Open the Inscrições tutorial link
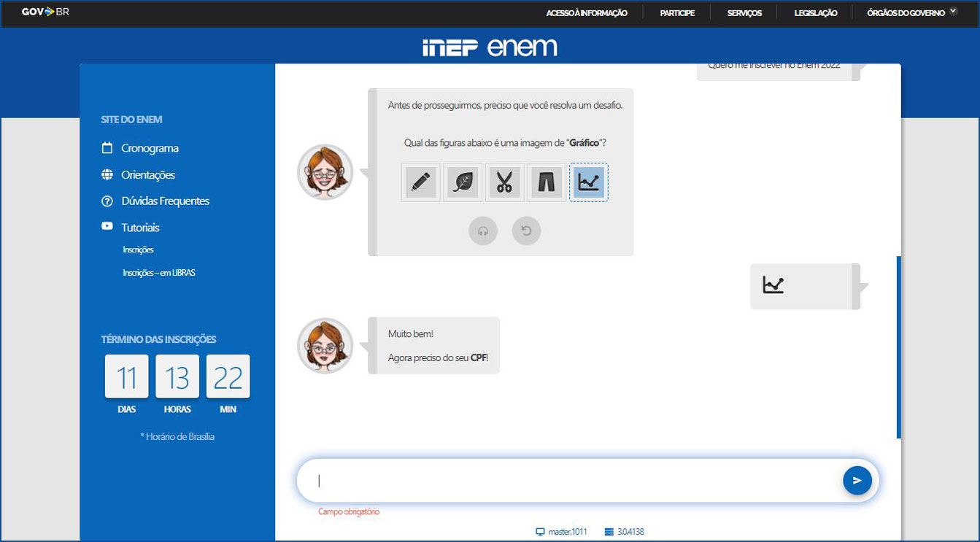Image resolution: width=980 pixels, height=542 pixels. 138,250
